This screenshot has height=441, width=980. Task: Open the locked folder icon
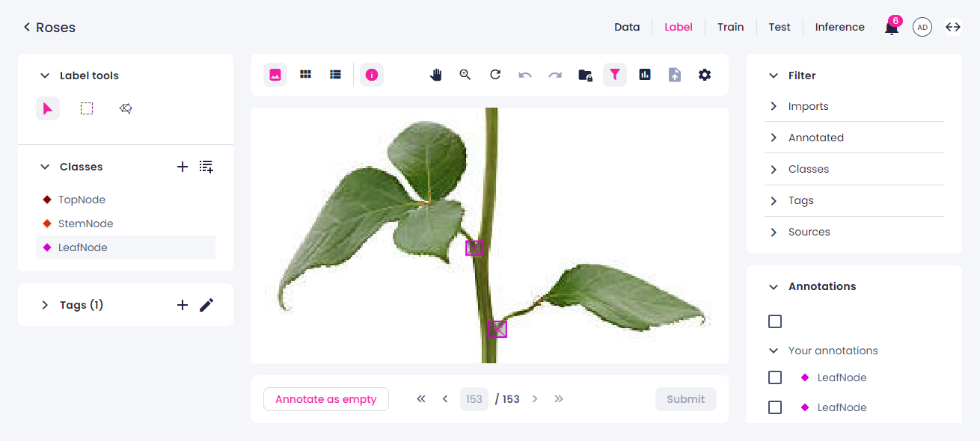585,75
